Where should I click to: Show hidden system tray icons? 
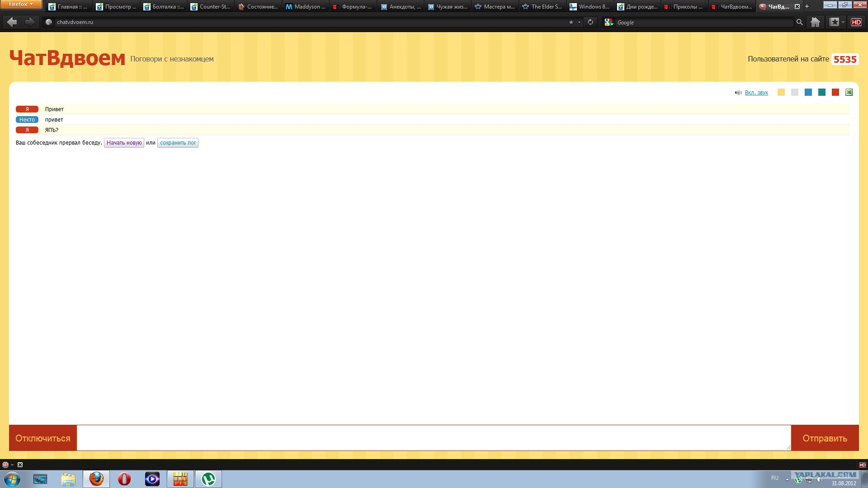[787, 479]
